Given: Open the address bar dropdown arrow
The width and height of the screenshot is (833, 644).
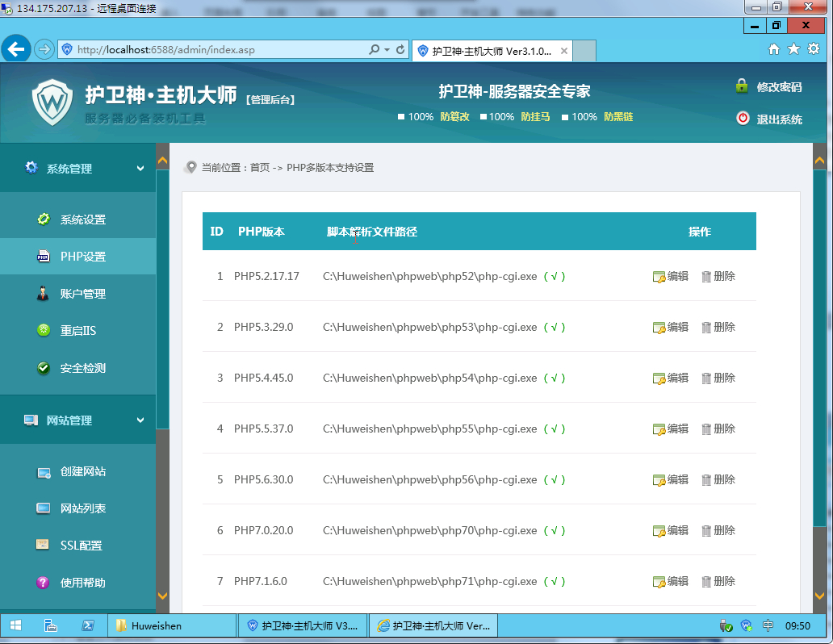Looking at the screenshot, I should (387, 49).
